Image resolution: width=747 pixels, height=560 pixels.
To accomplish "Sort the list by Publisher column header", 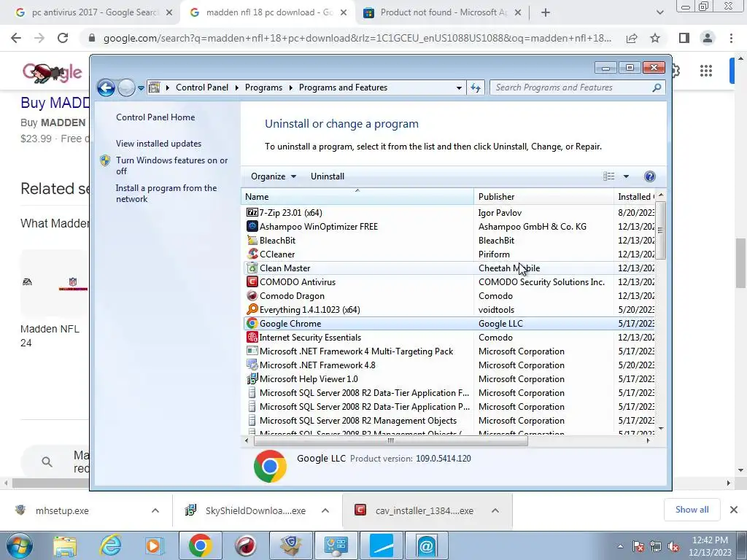I will pyautogui.click(x=543, y=197).
